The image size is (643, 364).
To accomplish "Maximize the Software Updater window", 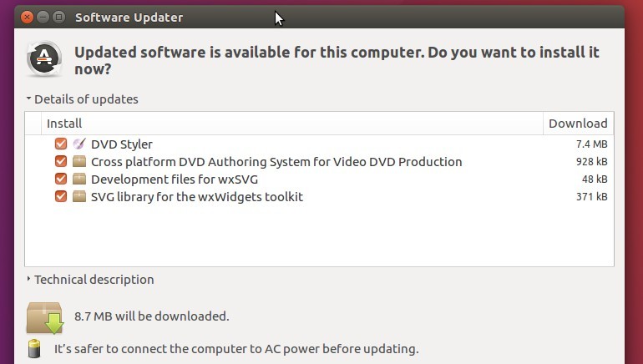I will [59, 18].
